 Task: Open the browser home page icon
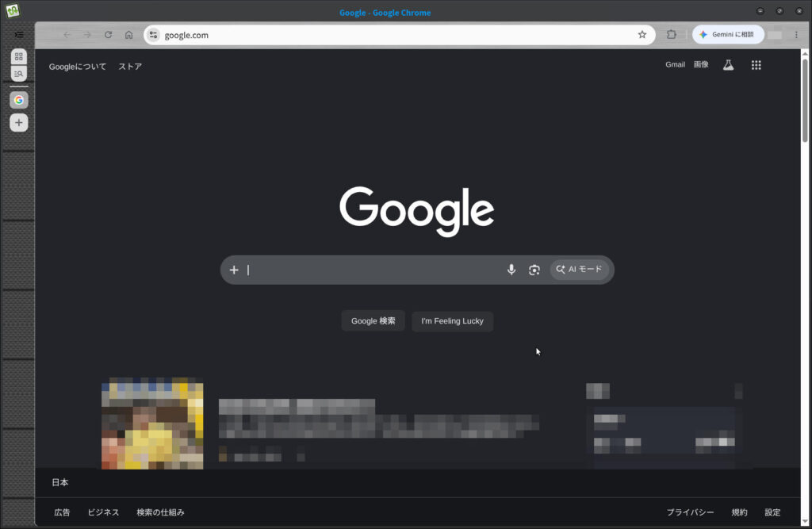pos(129,35)
